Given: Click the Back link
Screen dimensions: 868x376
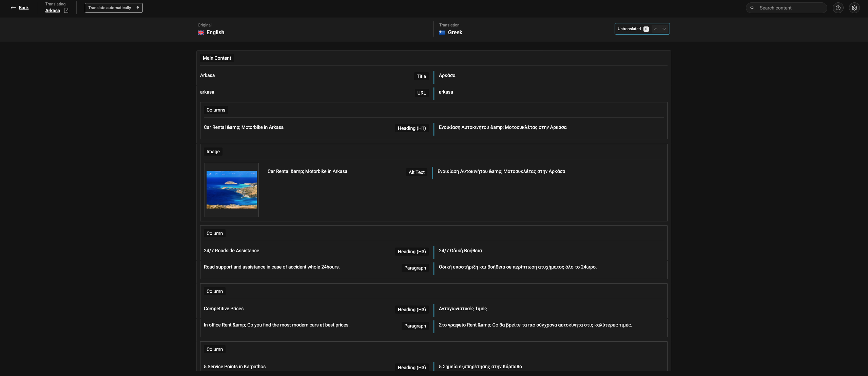Looking at the screenshot, I should pyautogui.click(x=24, y=8).
